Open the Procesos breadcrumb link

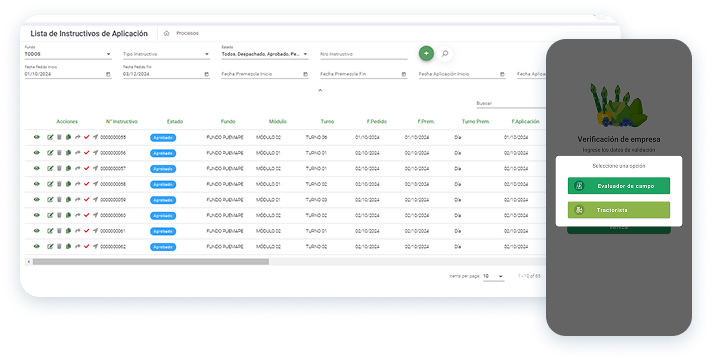(188, 33)
